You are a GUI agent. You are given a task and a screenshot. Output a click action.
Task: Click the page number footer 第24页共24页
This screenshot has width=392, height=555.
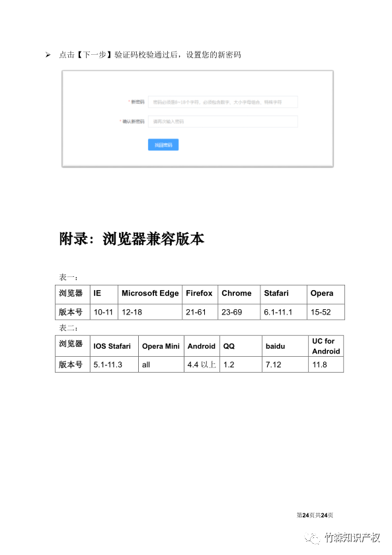315,515
